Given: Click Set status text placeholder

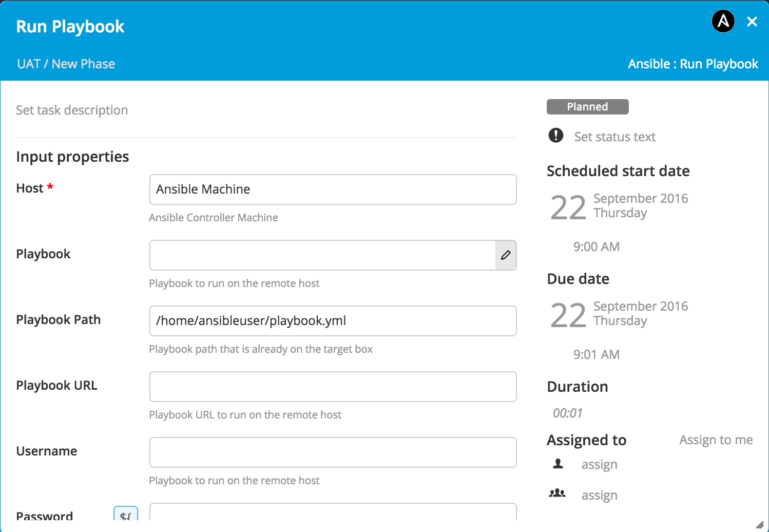Looking at the screenshot, I should pos(615,137).
